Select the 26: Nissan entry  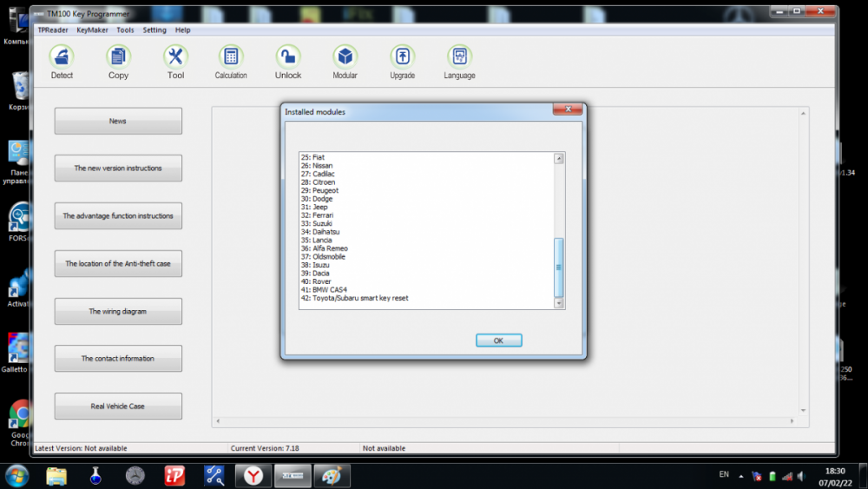(x=317, y=166)
